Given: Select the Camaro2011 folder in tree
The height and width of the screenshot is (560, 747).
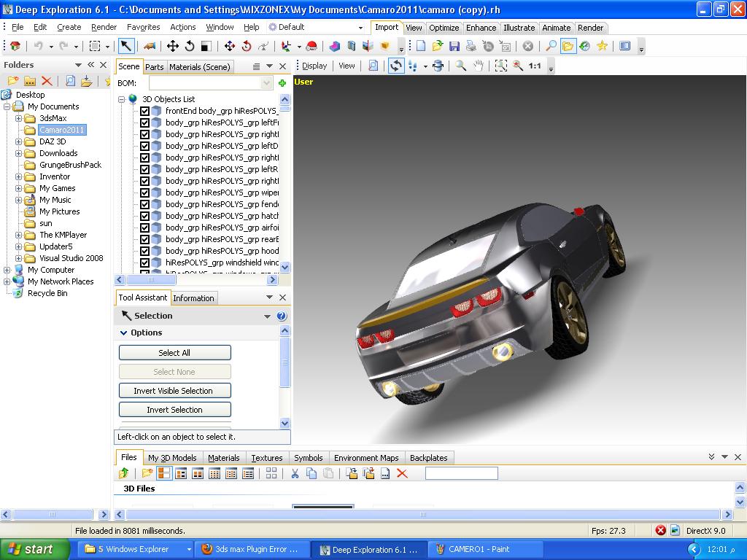Looking at the screenshot, I should pos(61,130).
